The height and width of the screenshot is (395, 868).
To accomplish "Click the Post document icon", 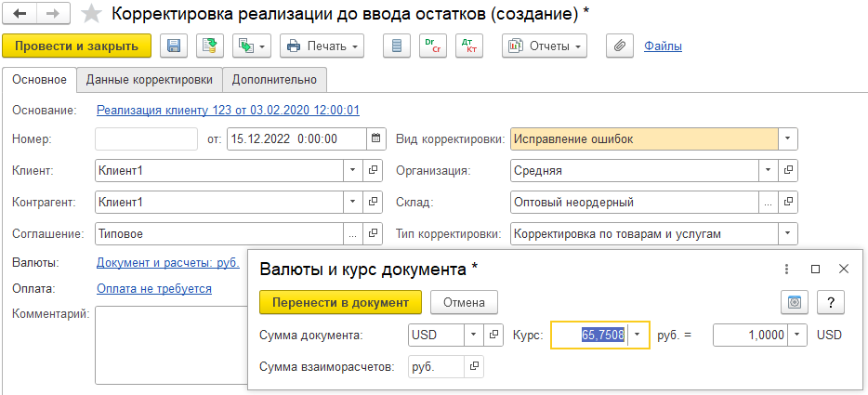I will coord(210,46).
